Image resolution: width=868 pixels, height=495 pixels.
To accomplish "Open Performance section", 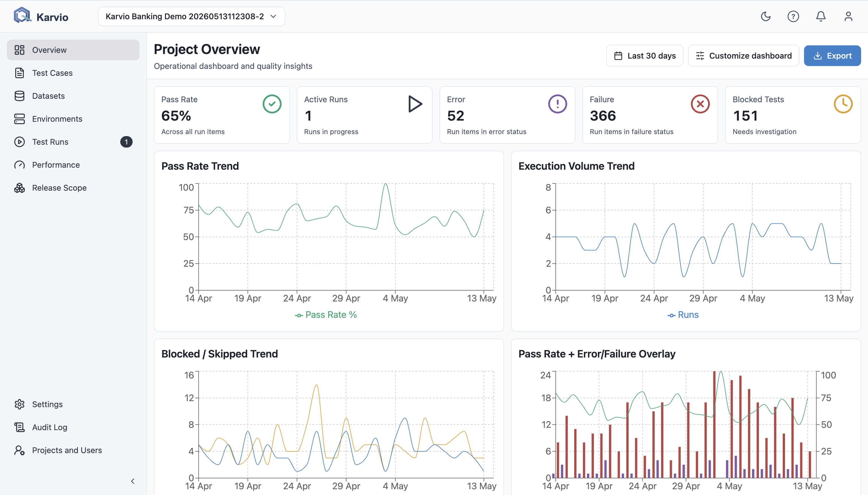I will [73, 165].
